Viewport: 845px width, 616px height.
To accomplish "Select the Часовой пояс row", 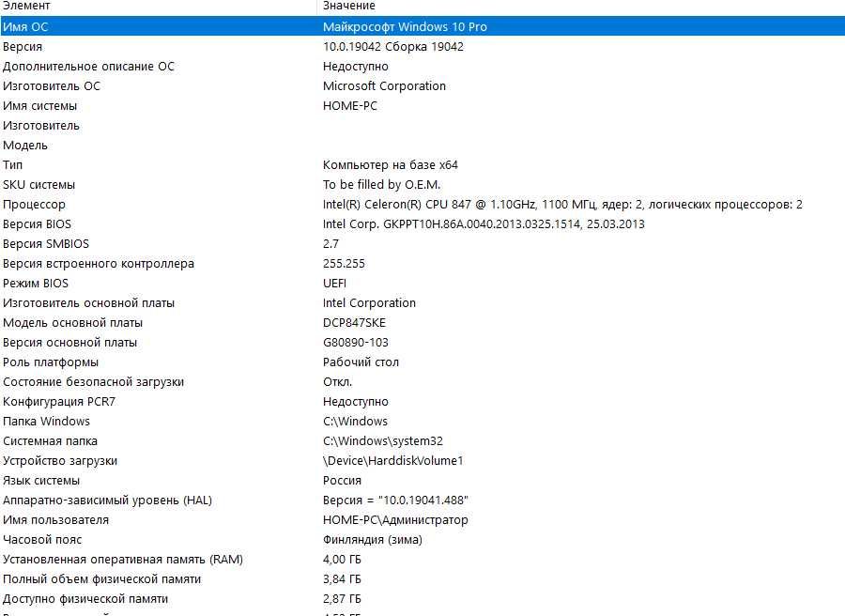I will pos(42,540).
